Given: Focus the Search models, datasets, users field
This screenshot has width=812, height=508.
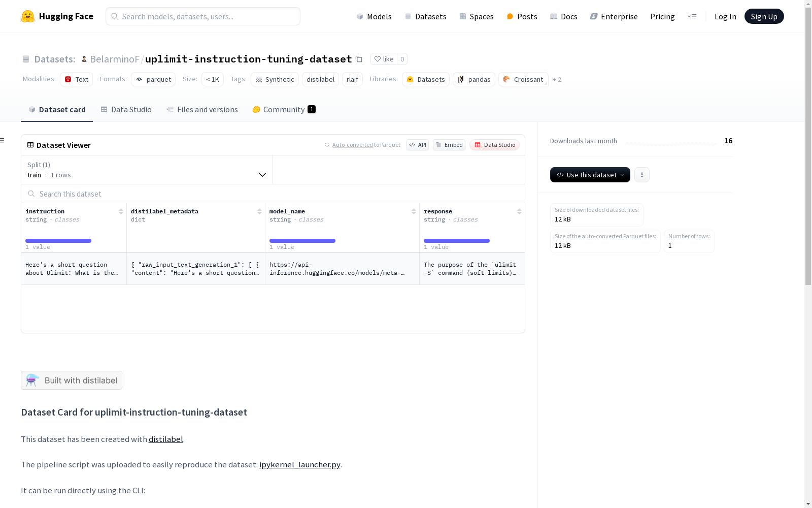Looking at the screenshot, I should click(203, 16).
